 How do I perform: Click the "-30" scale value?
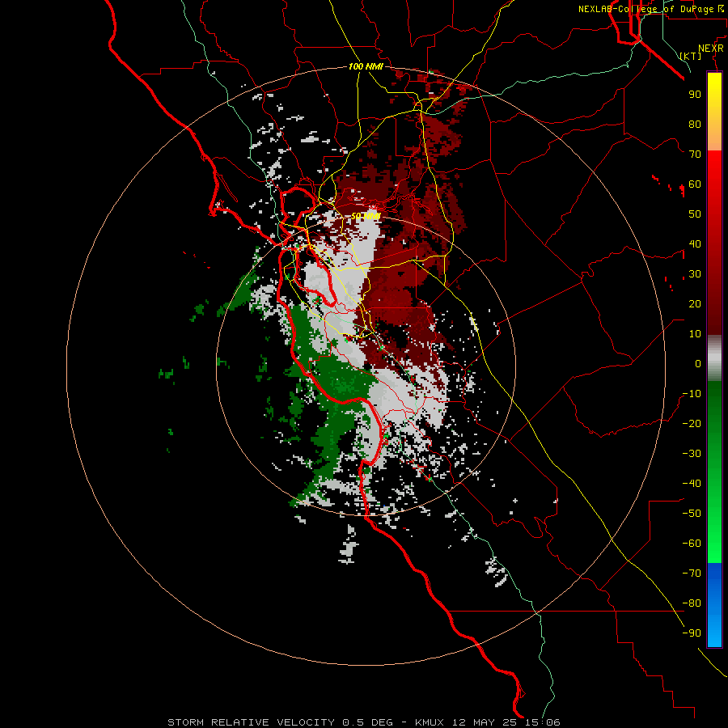pyautogui.click(x=692, y=454)
